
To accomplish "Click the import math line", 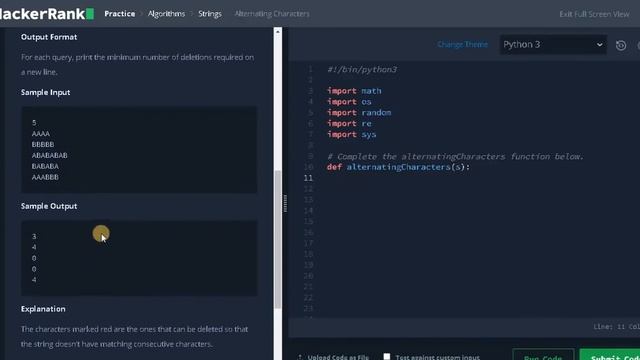I will click(x=354, y=91).
